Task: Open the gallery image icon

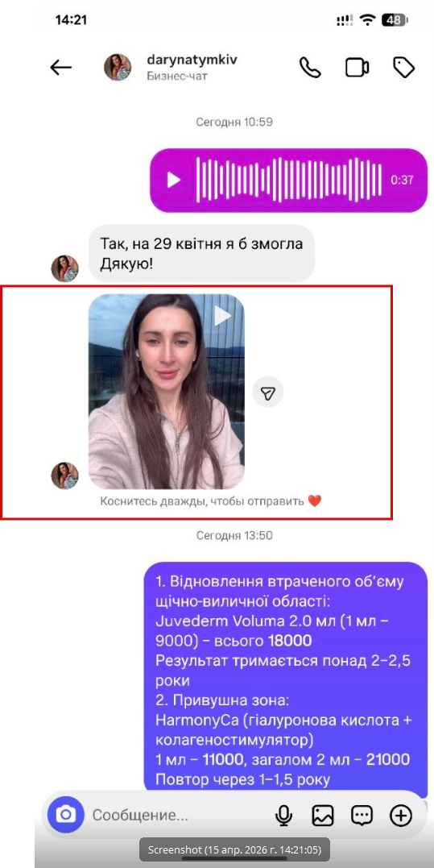Action: 323,815
